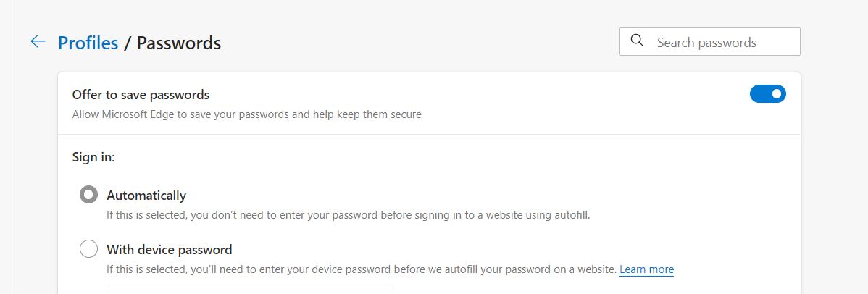Choose the With device password radio button

[x=88, y=249]
